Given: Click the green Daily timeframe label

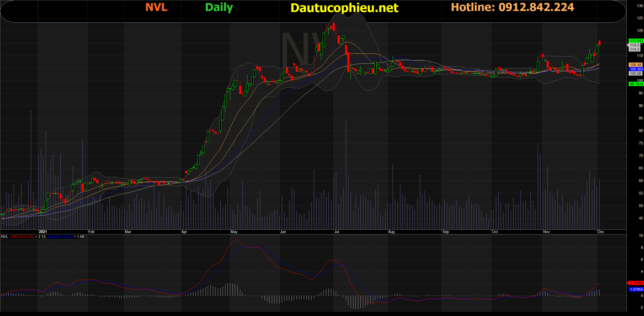Looking at the screenshot, I should (219, 7).
